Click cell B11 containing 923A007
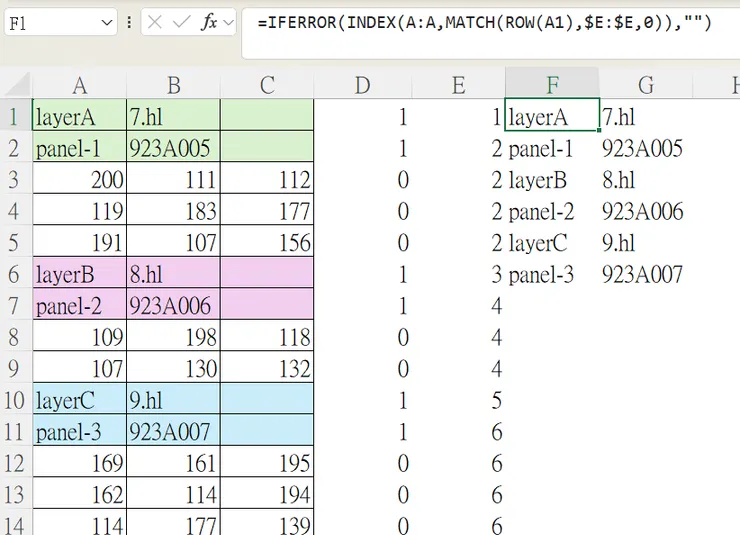The width and height of the screenshot is (740, 535). 173,430
